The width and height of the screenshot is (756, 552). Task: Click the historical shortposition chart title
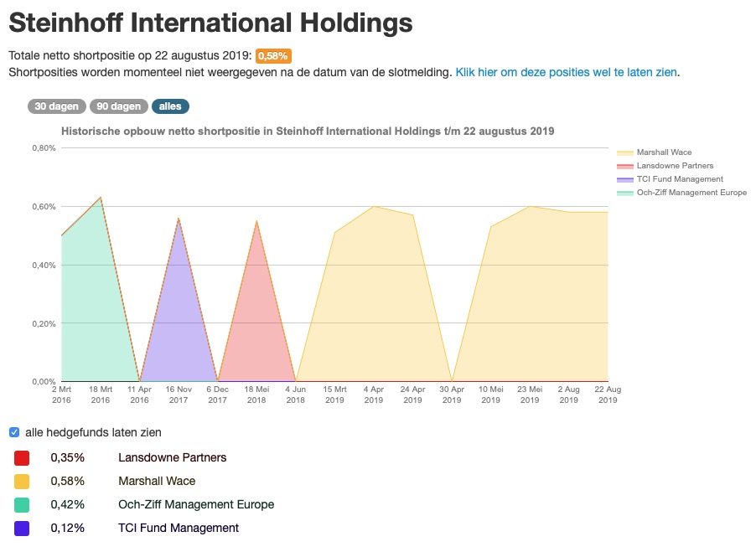pos(308,131)
